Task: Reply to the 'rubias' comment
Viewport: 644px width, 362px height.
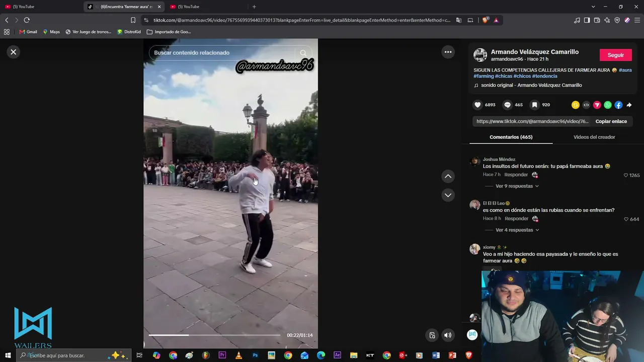Action: (x=516, y=219)
